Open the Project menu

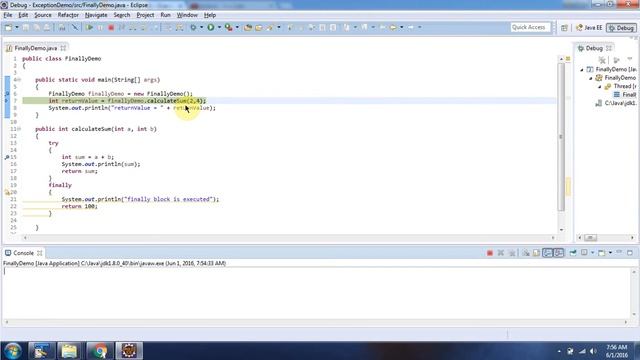click(145, 15)
